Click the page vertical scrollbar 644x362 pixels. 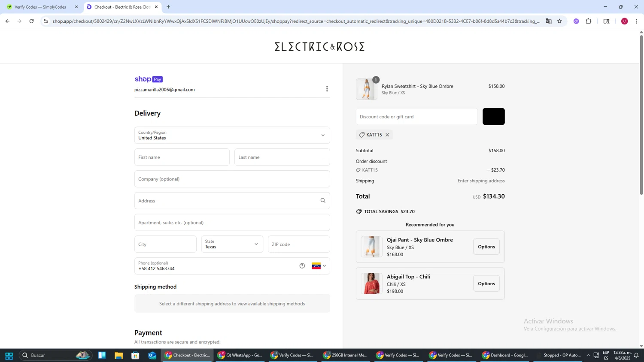click(641, 115)
